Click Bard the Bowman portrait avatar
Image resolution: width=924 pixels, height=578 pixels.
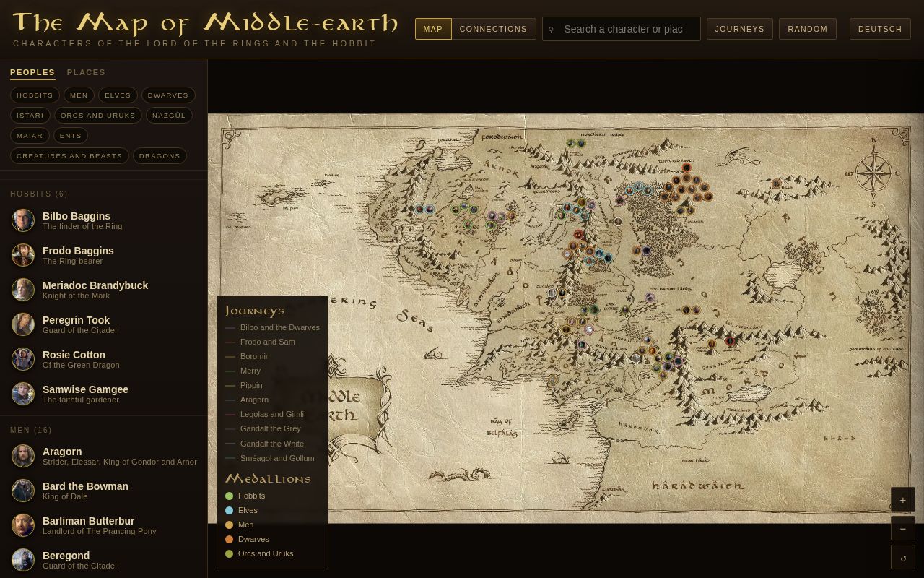point(23,491)
